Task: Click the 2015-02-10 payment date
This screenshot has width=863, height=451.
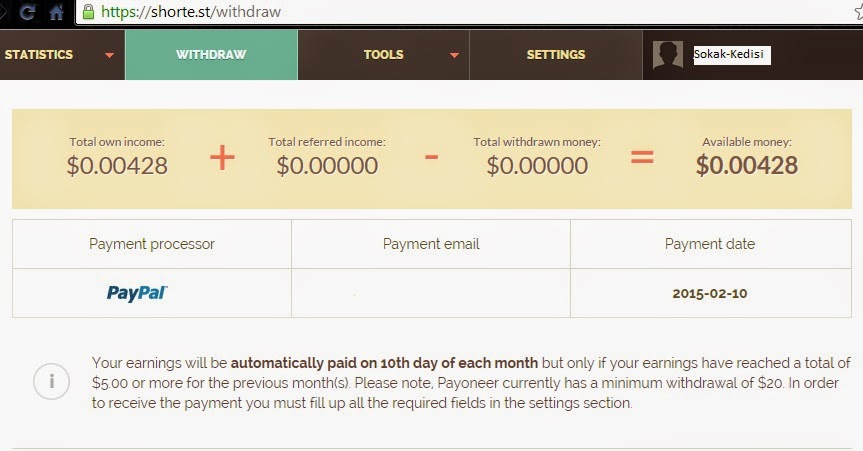Action: [x=710, y=294]
